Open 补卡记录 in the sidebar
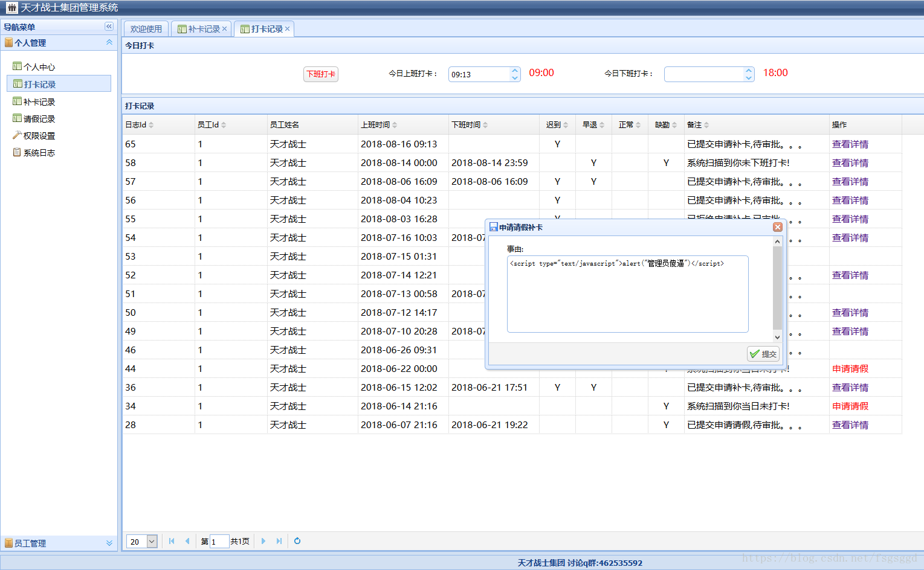Screen dimensions: 924x570 click(x=39, y=102)
